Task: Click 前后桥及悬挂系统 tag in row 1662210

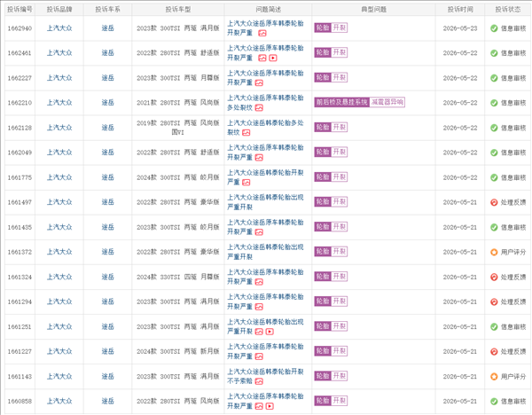Action: coord(342,102)
